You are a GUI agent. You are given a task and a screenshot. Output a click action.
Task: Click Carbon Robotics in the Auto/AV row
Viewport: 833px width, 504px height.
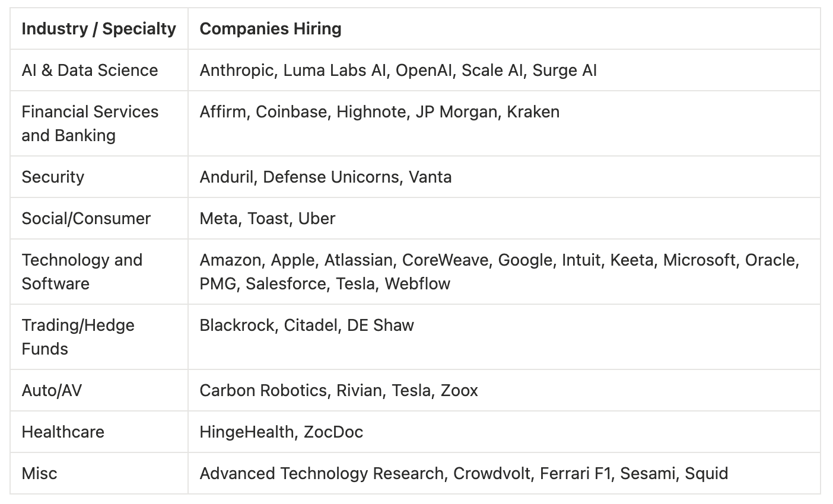pos(263,391)
